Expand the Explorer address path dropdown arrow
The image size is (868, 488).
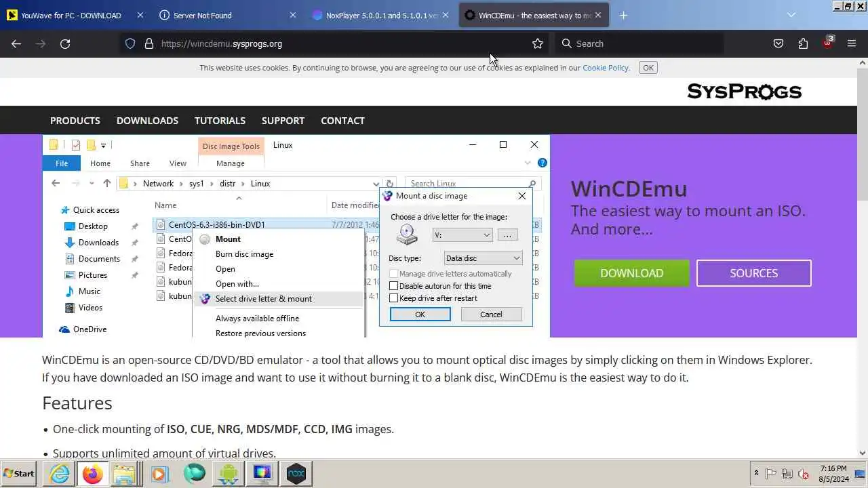point(376,184)
